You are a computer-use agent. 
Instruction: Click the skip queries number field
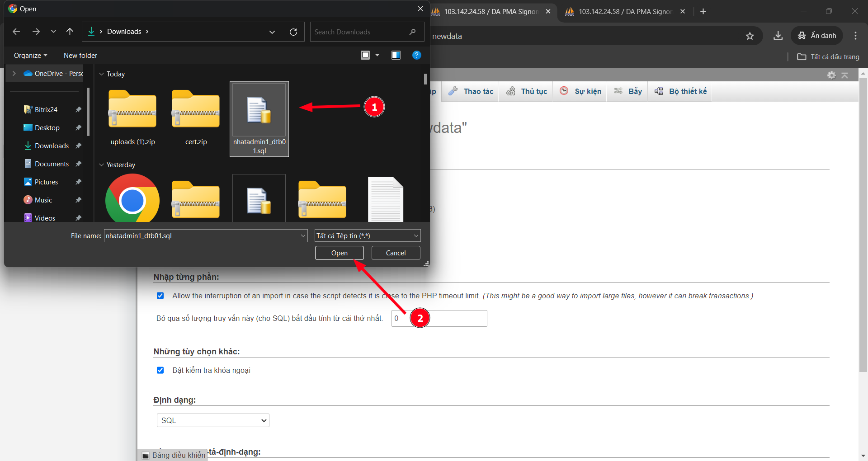[x=439, y=318]
